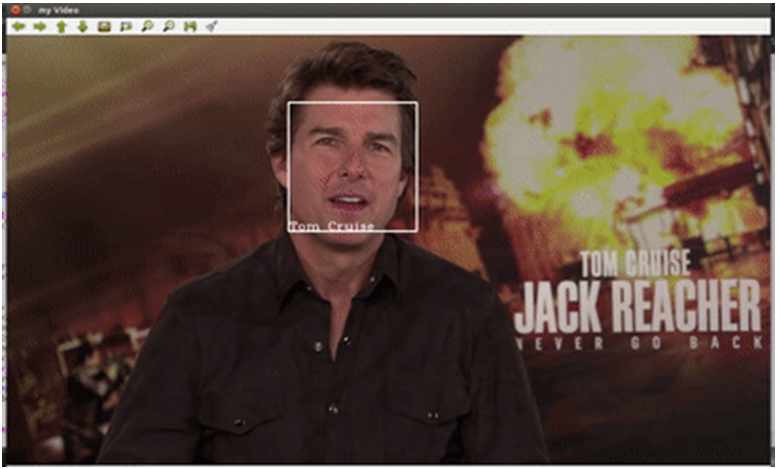
Task: Click the Tom Cruise label under the face box
Action: coord(332,226)
